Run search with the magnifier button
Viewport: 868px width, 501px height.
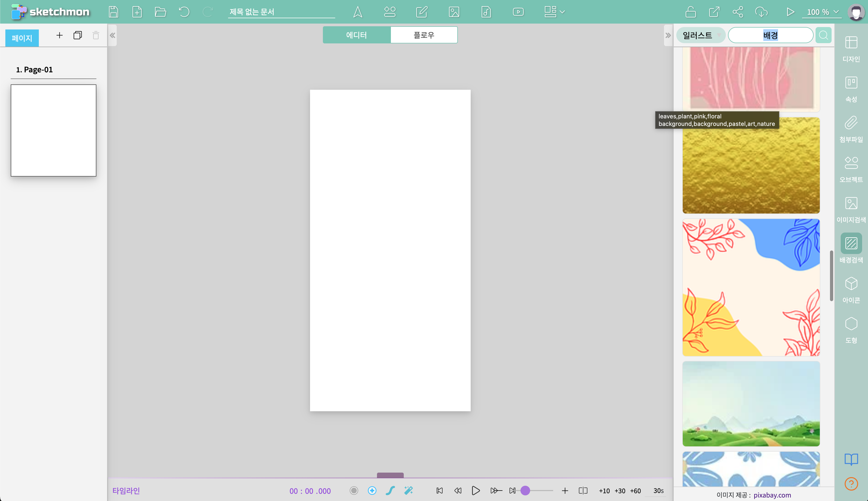(823, 35)
